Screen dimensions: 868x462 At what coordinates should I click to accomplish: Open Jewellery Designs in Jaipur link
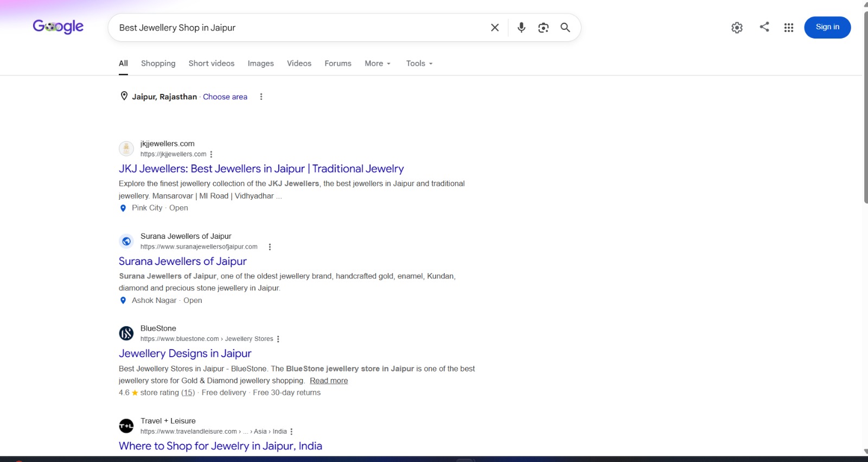click(185, 353)
